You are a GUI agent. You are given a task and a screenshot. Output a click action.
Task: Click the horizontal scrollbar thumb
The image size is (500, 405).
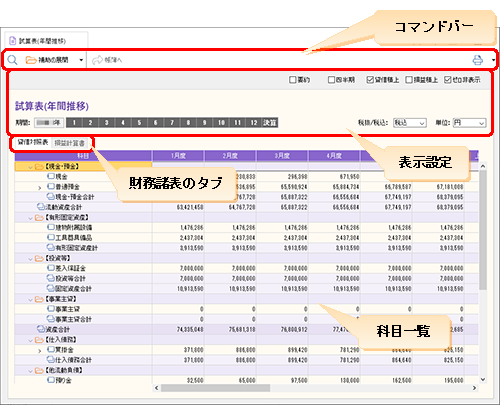point(215,388)
